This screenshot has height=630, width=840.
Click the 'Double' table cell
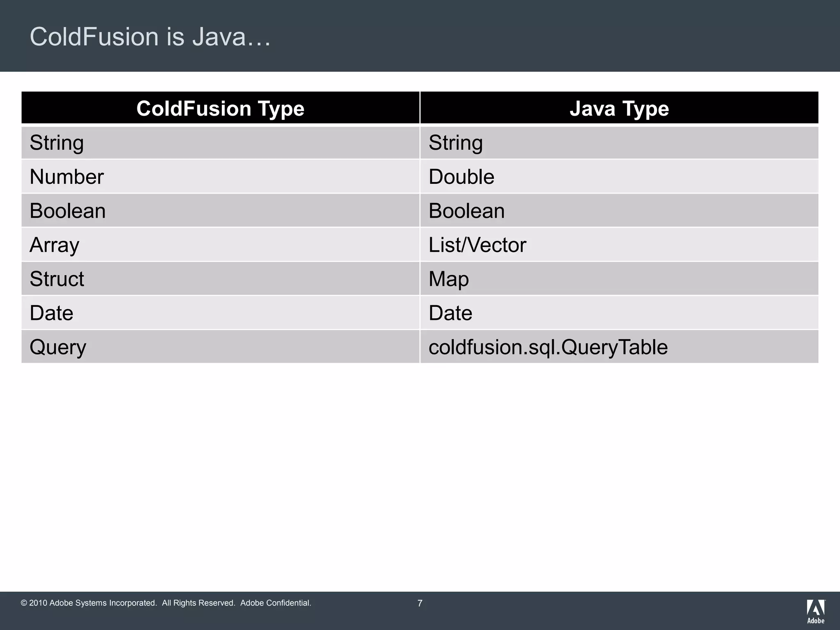tap(619, 177)
